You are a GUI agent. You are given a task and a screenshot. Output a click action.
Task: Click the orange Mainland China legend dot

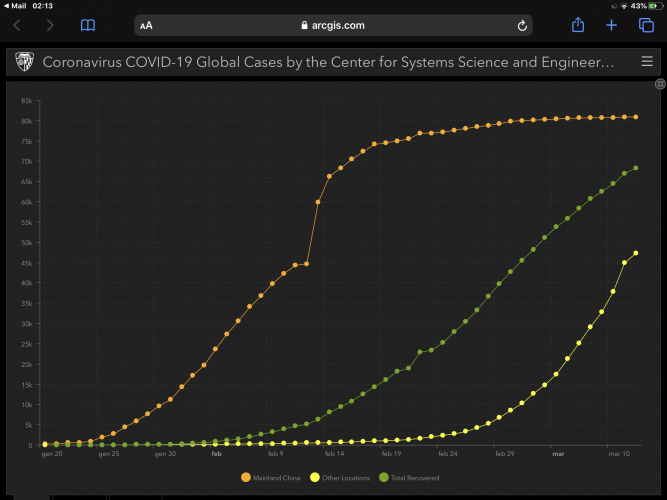coord(247,478)
